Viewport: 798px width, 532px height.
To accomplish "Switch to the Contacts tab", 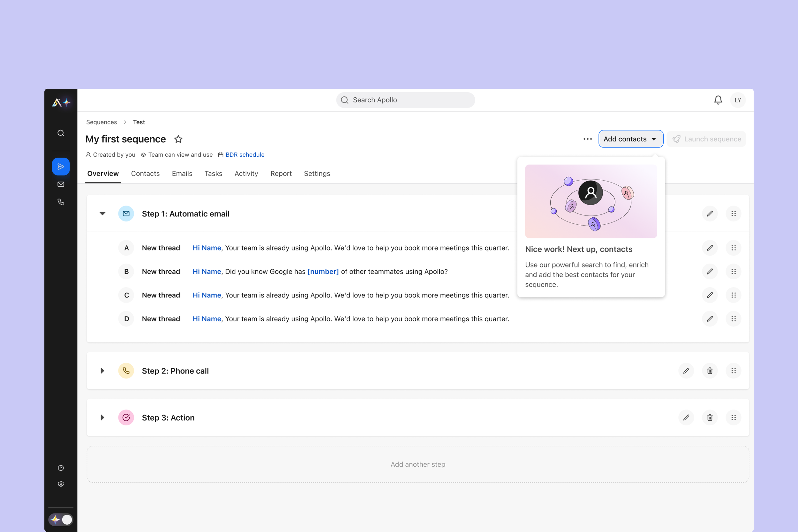I will (x=145, y=174).
